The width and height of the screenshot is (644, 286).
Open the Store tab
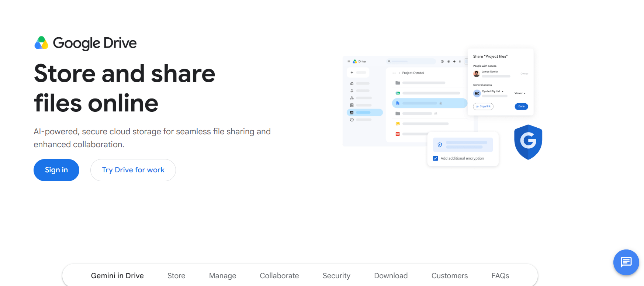tap(176, 276)
